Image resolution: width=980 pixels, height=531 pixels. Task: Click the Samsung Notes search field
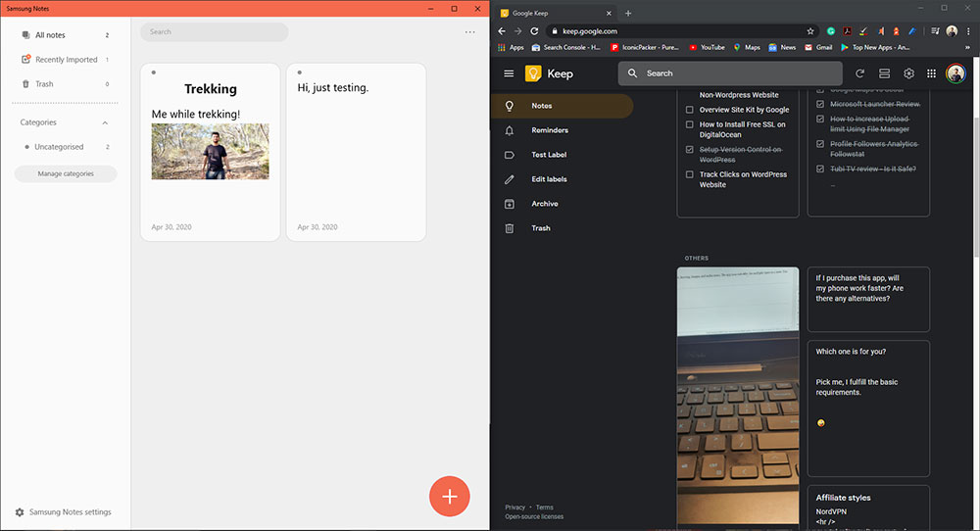pyautogui.click(x=215, y=32)
